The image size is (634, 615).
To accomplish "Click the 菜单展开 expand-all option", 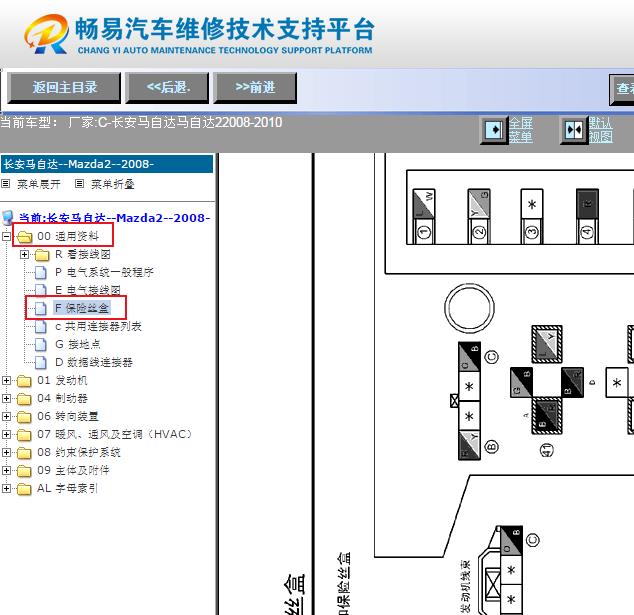I will [x=39, y=184].
